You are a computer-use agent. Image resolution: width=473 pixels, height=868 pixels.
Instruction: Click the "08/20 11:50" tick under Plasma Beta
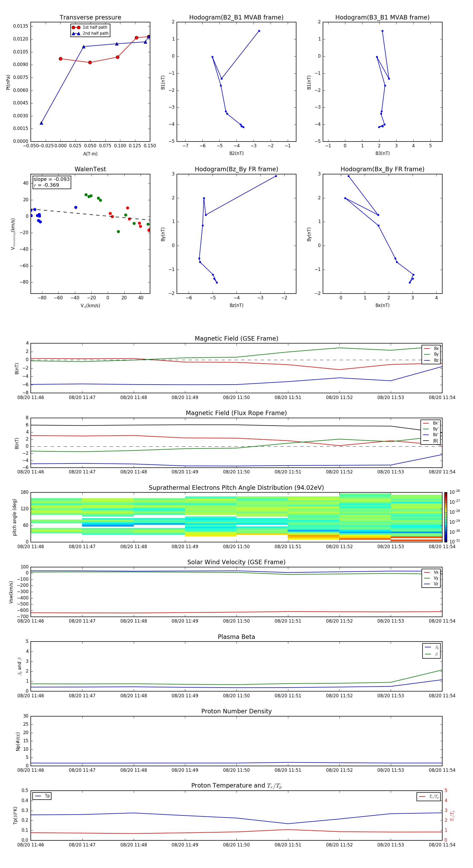pos(236,695)
